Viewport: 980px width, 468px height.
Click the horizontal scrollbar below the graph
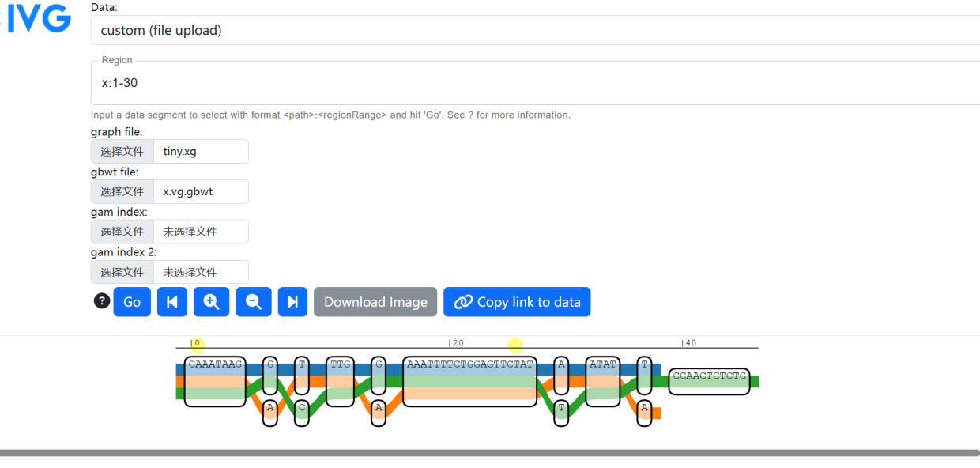(490, 453)
